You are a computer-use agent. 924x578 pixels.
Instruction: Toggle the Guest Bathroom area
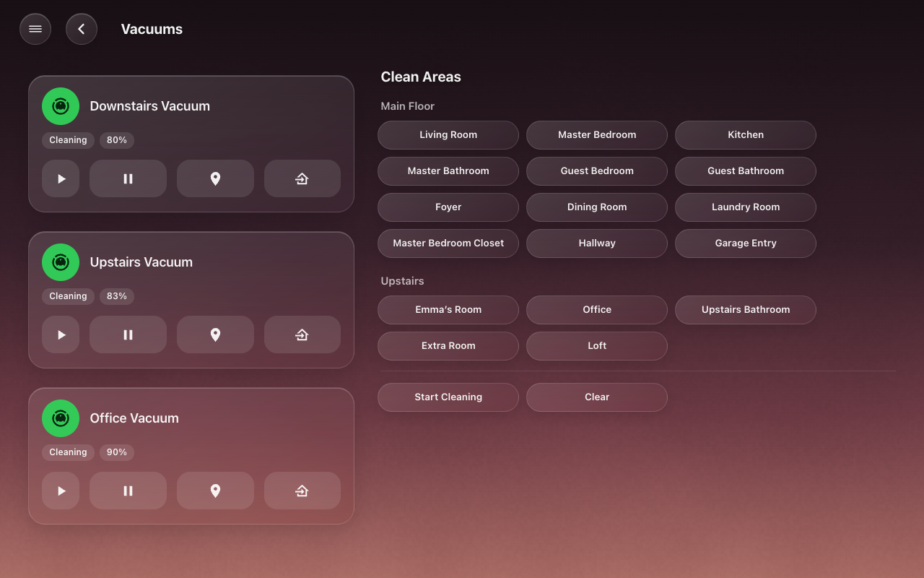click(x=746, y=171)
